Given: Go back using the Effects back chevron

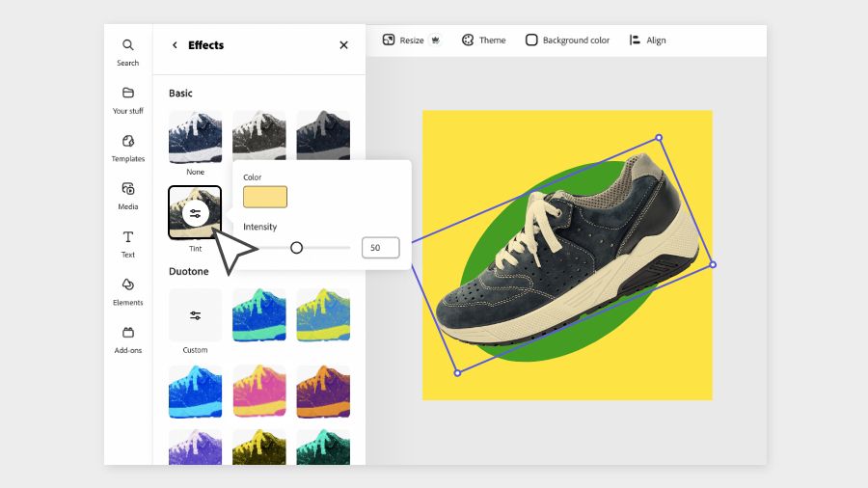Looking at the screenshot, I should point(175,44).
